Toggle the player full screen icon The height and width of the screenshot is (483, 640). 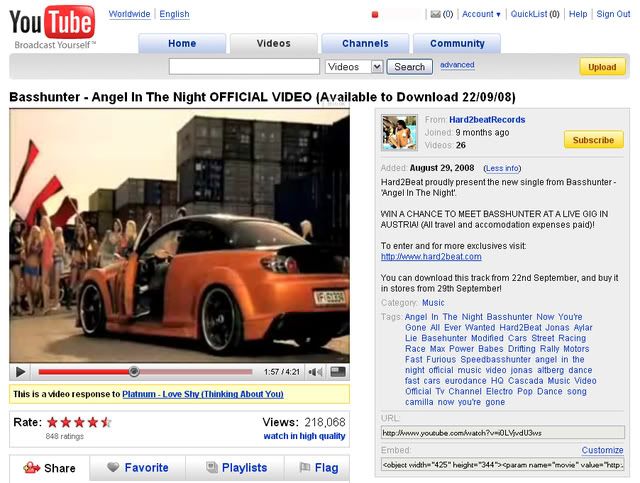(x=338, y=372)
